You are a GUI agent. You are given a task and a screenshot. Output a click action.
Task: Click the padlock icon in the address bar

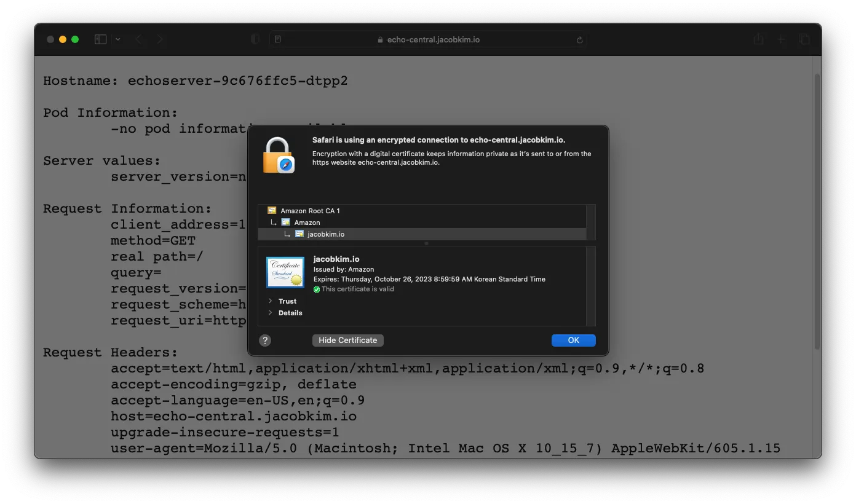coord(381,39)
